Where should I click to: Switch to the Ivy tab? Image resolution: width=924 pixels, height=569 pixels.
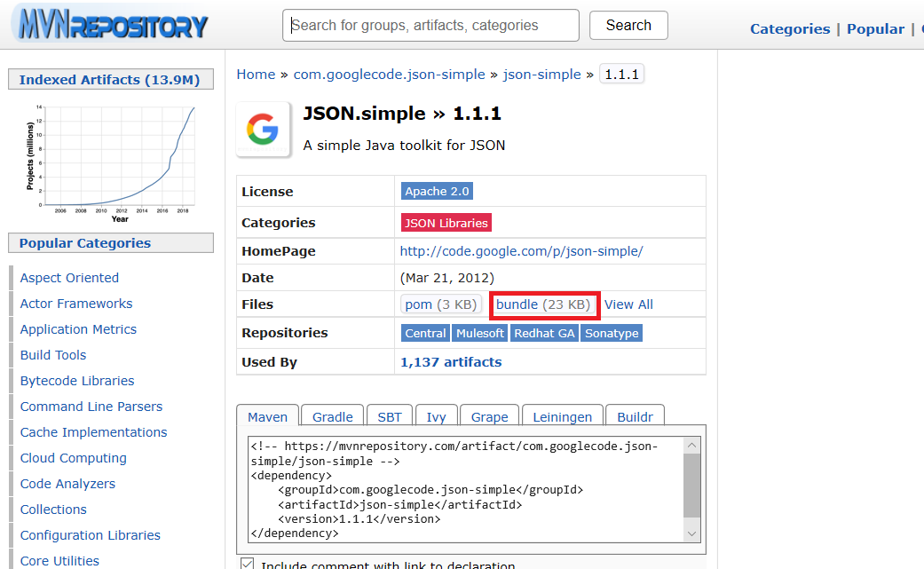[x=436, y=415]
